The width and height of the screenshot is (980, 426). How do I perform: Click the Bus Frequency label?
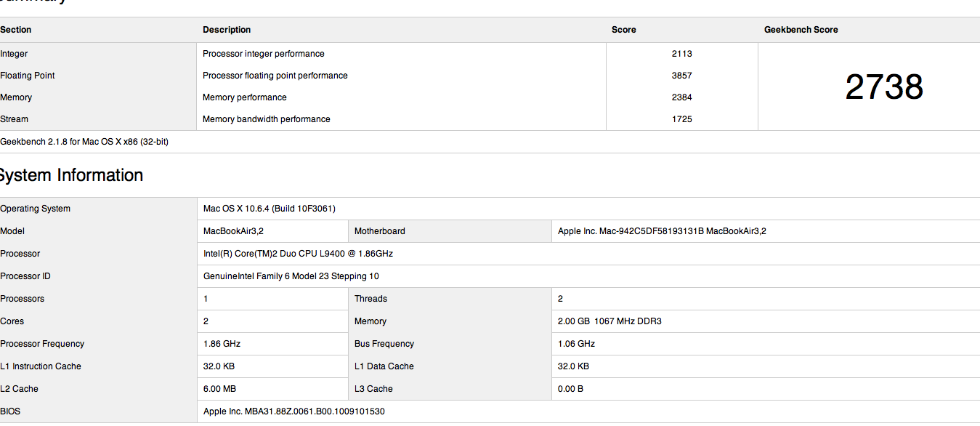pos(384,344)
